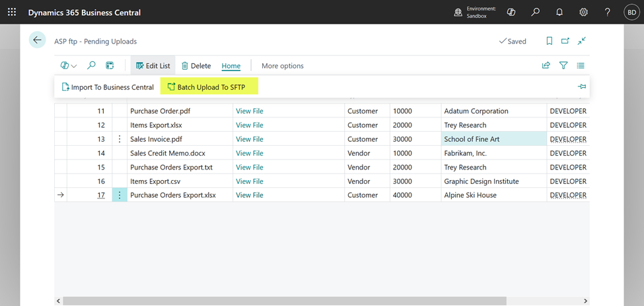The image size is (644, 306).
Task: Open the Environment Sandbox indicator
Action: (475, 13)
